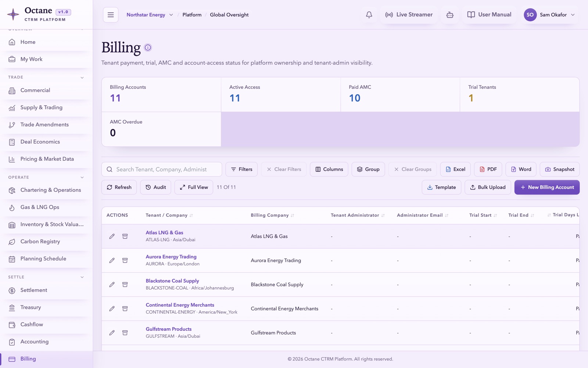Open the Live Streamer
588x368 pixels.
click(409, 15)
